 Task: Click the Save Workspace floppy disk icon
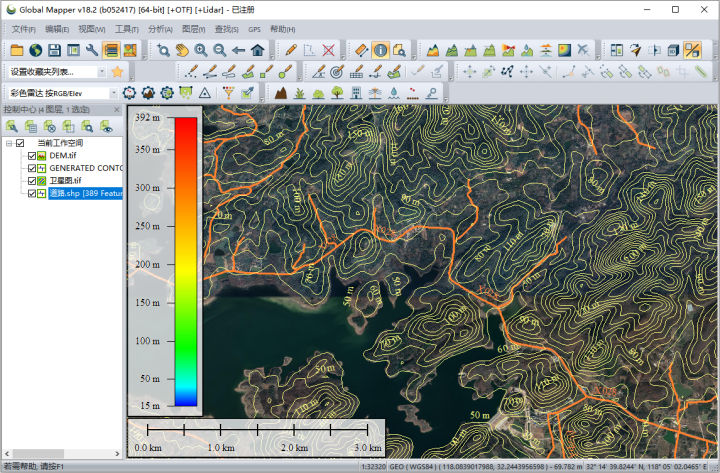[x=55, y=50]
